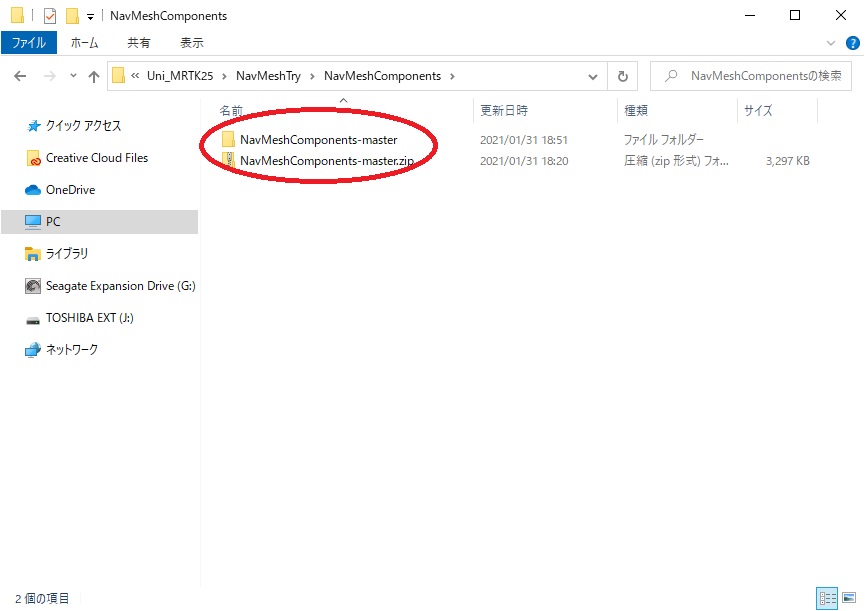
Task: Open OneDrive in navigation pane
Action: (70, 190)
